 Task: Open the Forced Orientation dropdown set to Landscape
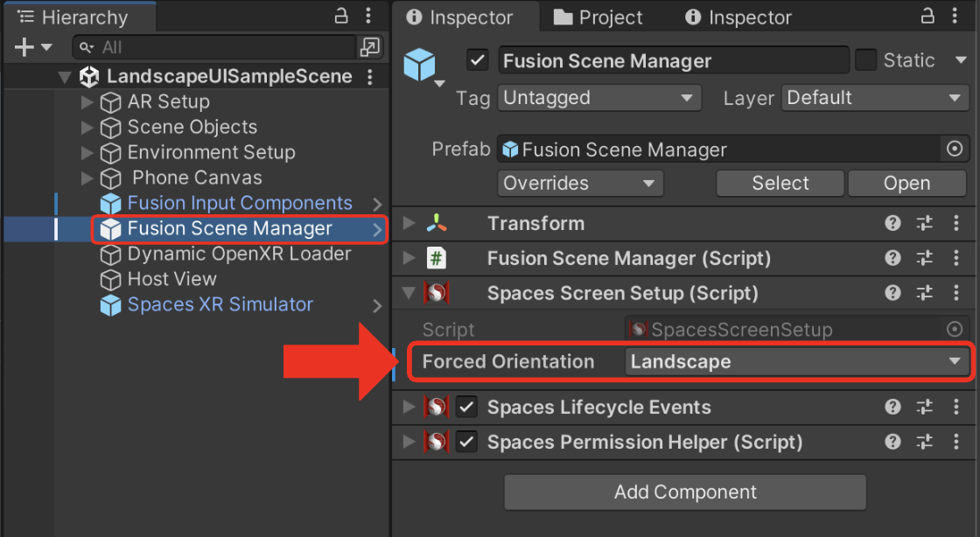(x=797, y=361)
